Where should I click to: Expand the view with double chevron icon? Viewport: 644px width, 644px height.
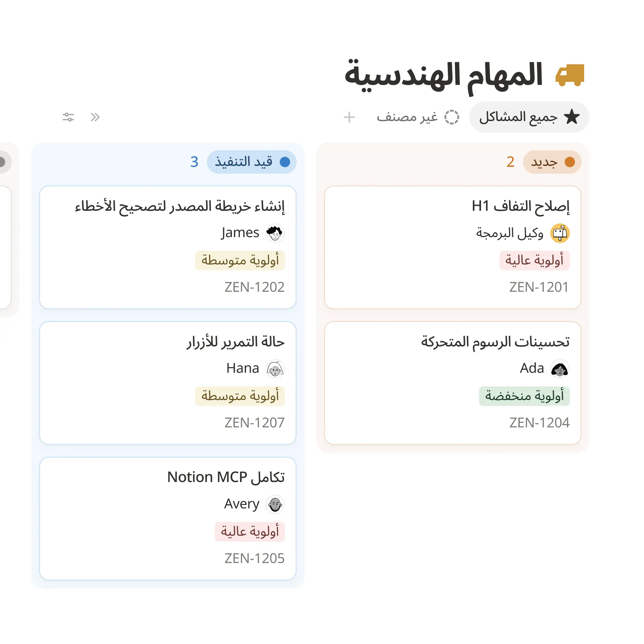point(95,117)
